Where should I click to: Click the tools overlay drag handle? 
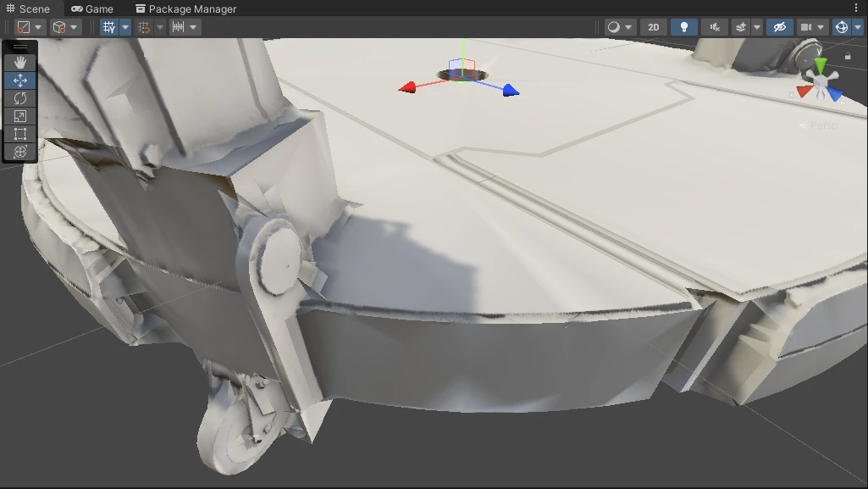[x=20, y=47]
